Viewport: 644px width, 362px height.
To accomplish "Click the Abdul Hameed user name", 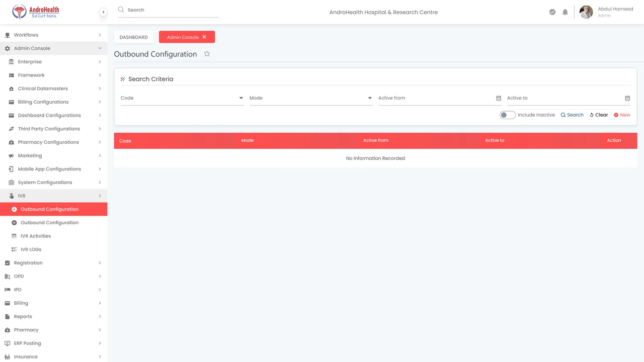I will [615, 9].
